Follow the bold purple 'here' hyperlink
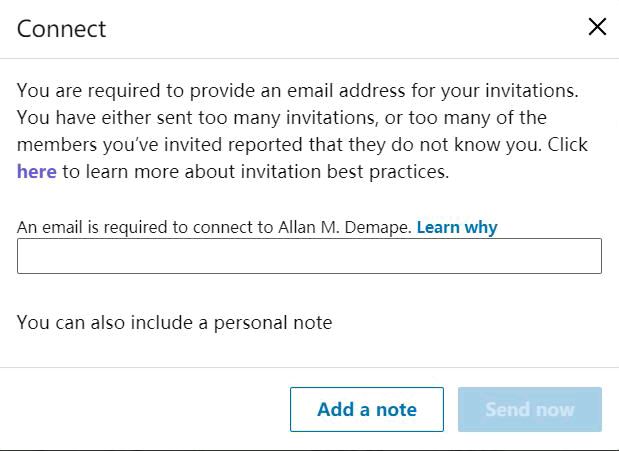The image size is (619, 451). click(x=36, y=171)
